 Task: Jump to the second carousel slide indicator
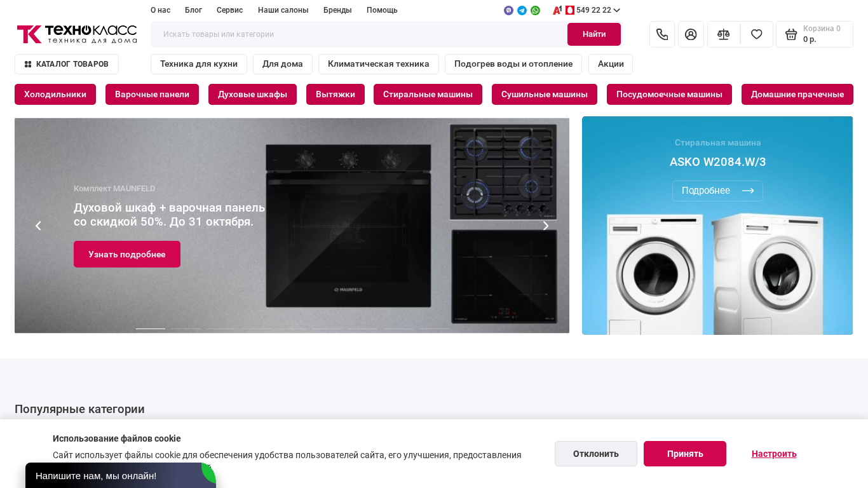point(186,329)
